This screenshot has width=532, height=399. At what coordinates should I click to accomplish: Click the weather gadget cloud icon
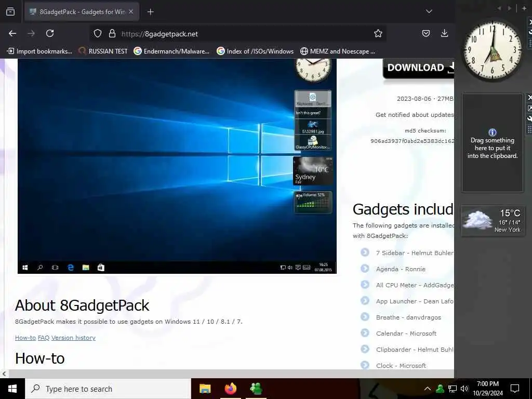[x=478, y=220]
